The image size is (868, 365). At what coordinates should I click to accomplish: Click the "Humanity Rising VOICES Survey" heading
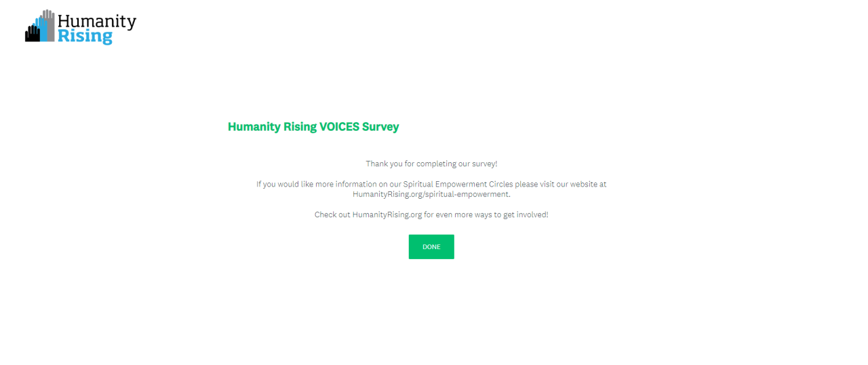(313, 127)
